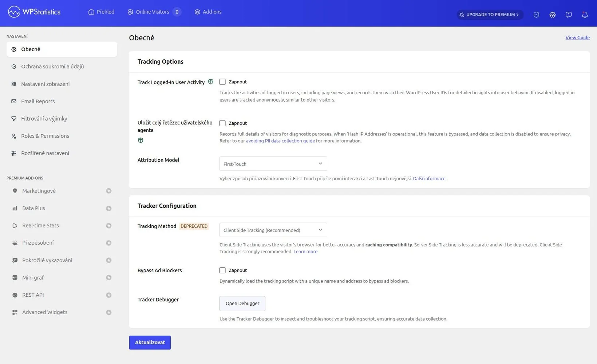
Task: Click the premium star beside Data Plus
Action: pyautogui.click(x=108, y=208)
